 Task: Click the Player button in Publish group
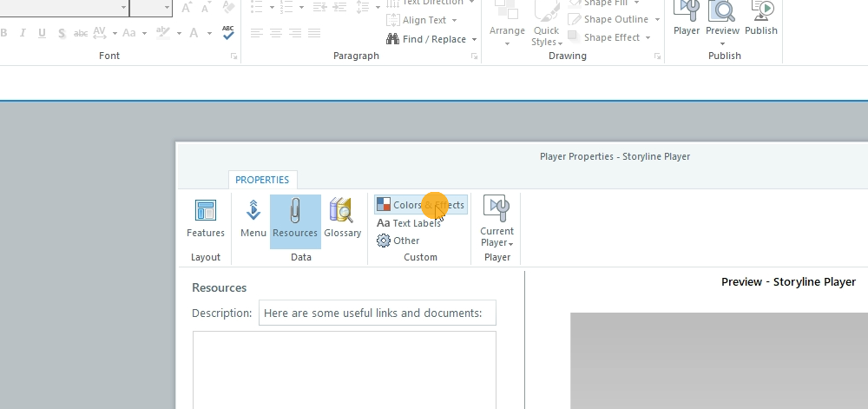687,18
